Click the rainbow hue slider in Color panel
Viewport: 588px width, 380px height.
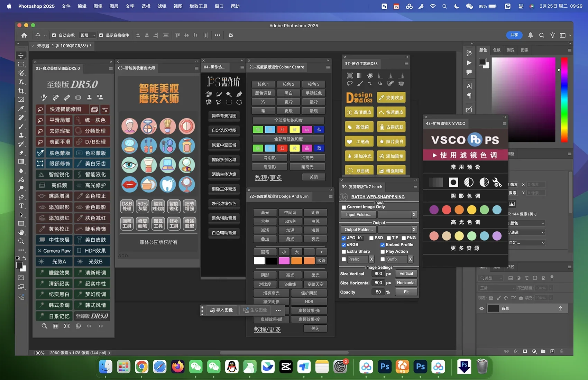(x=564, y=100)
